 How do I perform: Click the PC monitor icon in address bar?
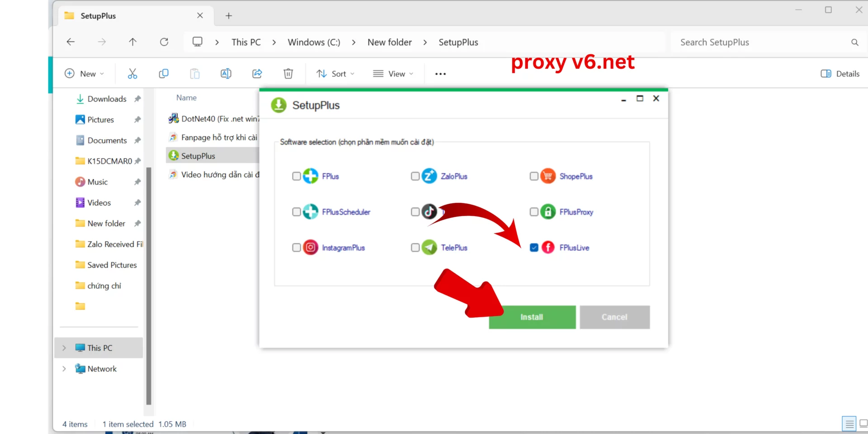pyautogui.click(x=198, y=42)
